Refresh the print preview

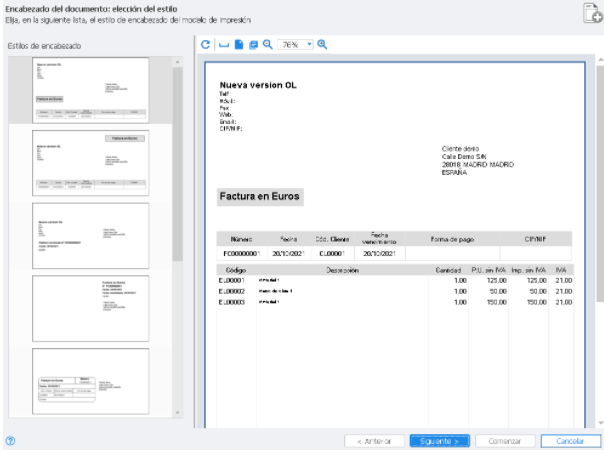(x=205, y=45)
